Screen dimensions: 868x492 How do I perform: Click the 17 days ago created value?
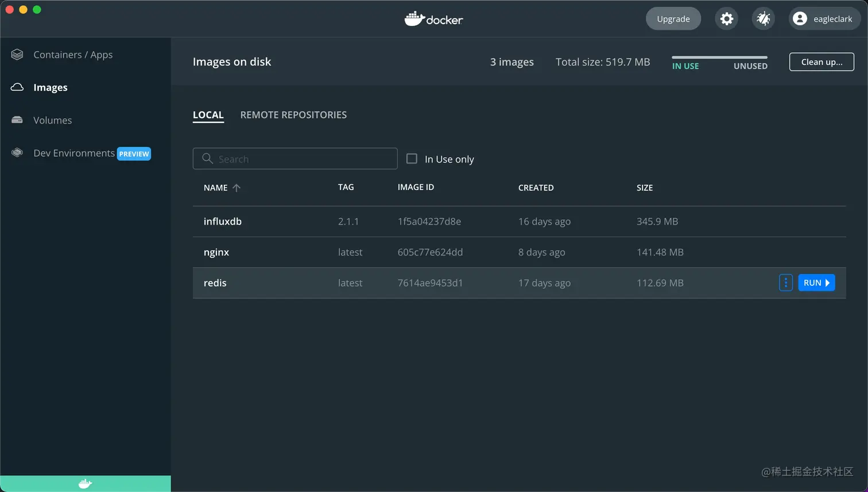[x=544, y=282]
